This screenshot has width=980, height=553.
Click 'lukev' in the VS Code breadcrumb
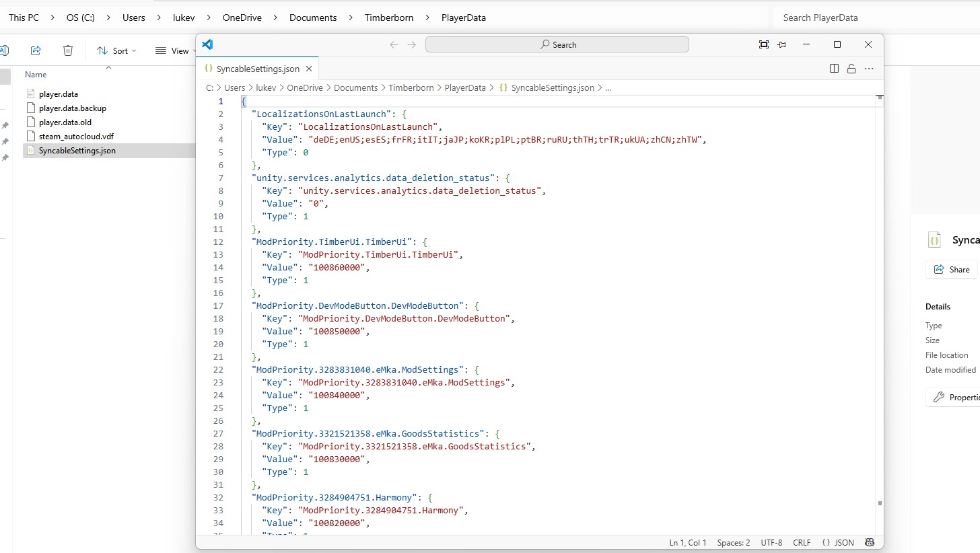pos(267,87)
